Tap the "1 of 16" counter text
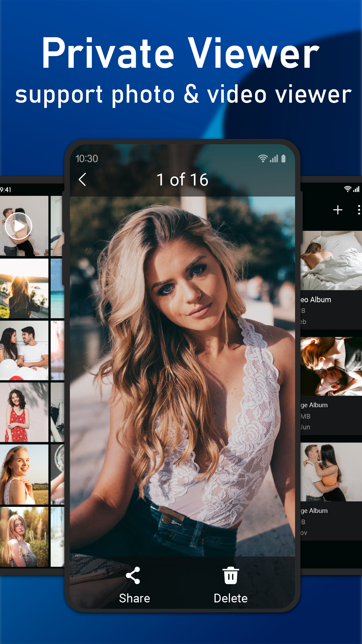The height and width of the screenshot is (644, 362). point(182,180)
